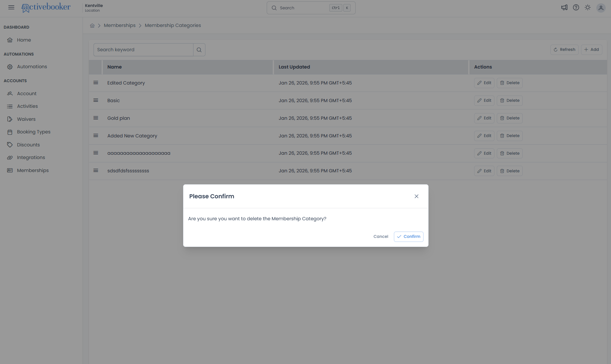Focus the Search keyword field
This screenshot has width=611, height=364.
[144, 50]
